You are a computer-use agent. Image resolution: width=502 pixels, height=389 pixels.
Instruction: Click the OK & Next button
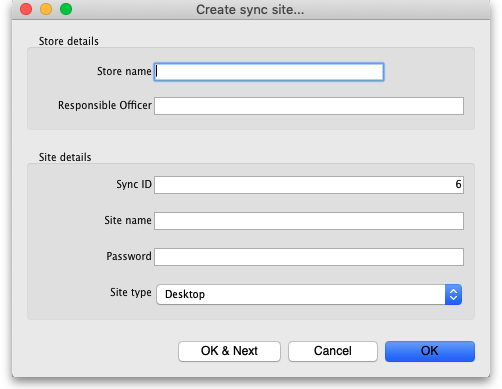pyautogui.click(x=229, y=351)
